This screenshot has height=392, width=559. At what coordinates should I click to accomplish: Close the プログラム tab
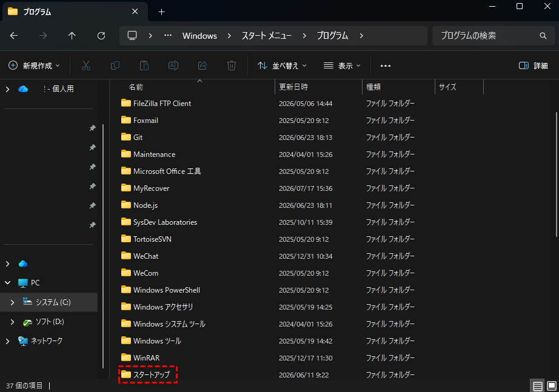tap(135, 12)
